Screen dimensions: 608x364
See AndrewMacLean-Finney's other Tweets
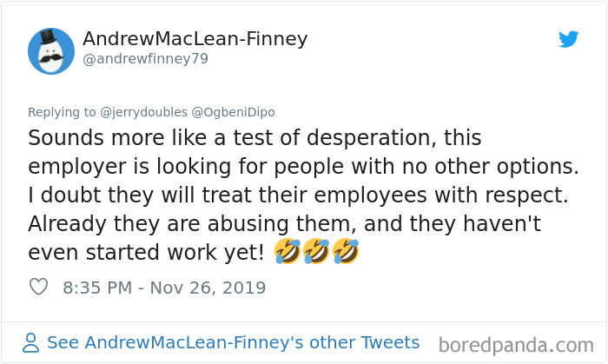[233, 342]
